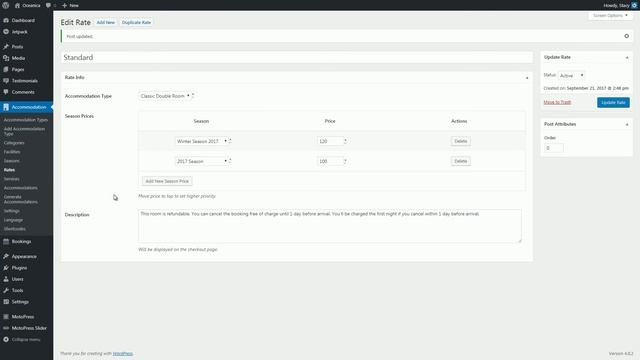Viewport: 640px width, 360px height.
Task: Open the Winter Season 2017 dropdown
Action: pyautogui.click(x=201, y=141)
